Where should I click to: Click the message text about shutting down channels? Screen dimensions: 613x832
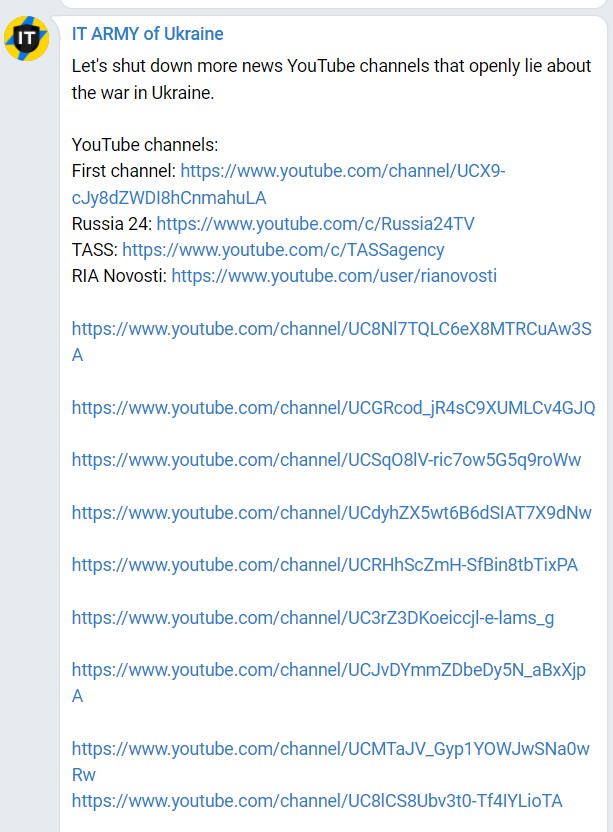point(331,79)
